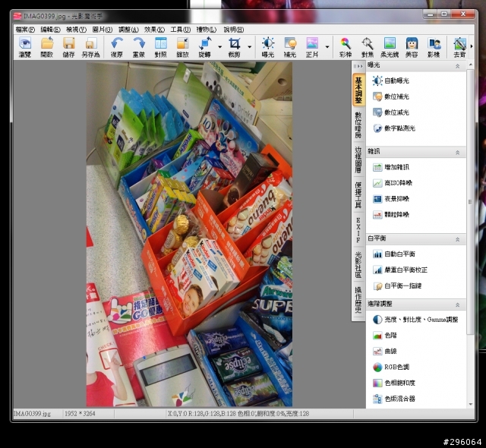The image size is (486, 448).
Task: Open the RGB色調 adjustment
Action: point(391,368)
